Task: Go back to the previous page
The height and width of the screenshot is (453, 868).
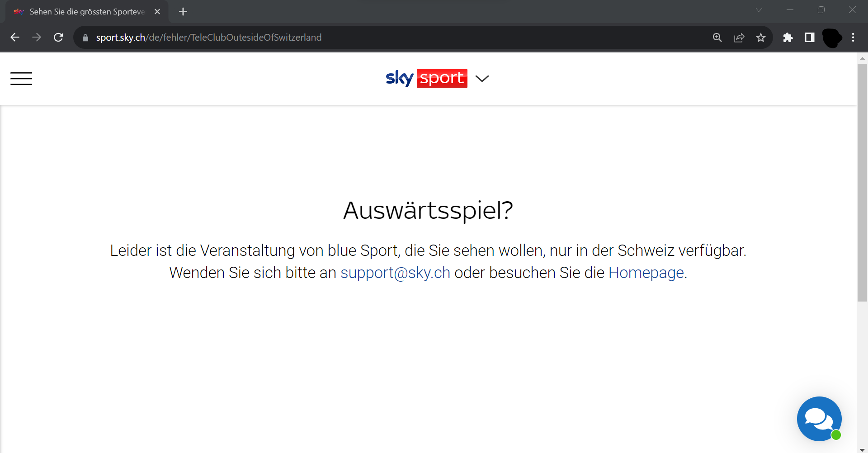Action: pos(15,38)
